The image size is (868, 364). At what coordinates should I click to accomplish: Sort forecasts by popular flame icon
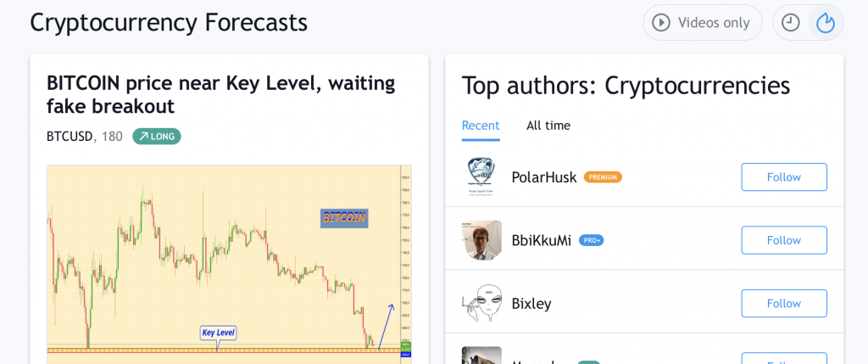(x=826, y=23)
